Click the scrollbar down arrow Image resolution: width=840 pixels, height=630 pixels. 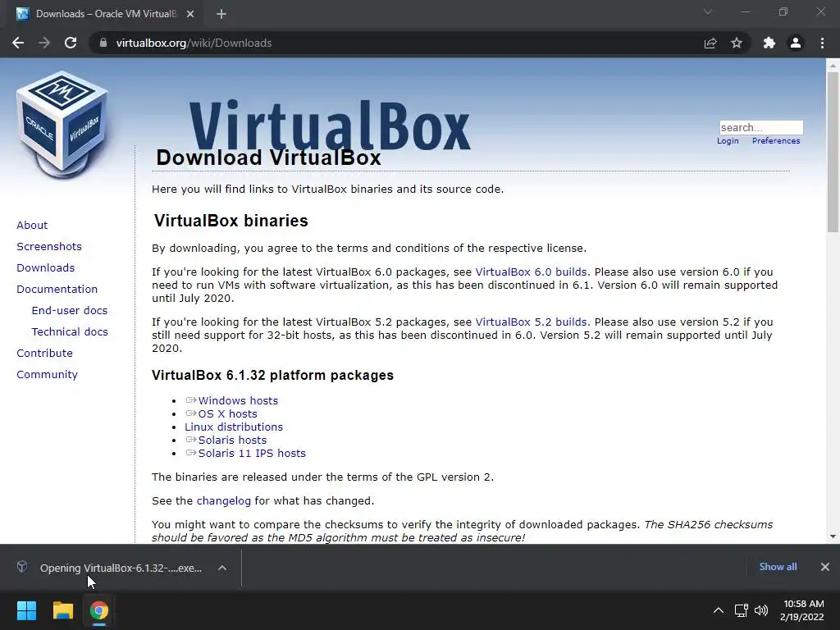click(833, 536)
